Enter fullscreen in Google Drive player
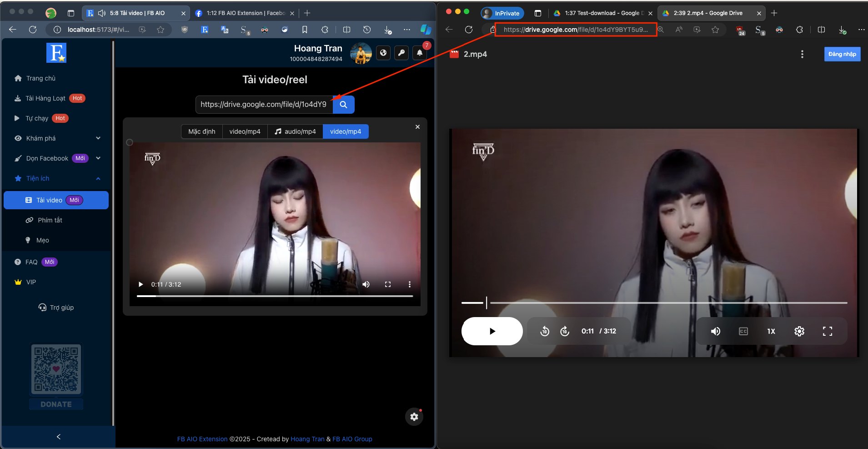868x449 pixels. 828,331
